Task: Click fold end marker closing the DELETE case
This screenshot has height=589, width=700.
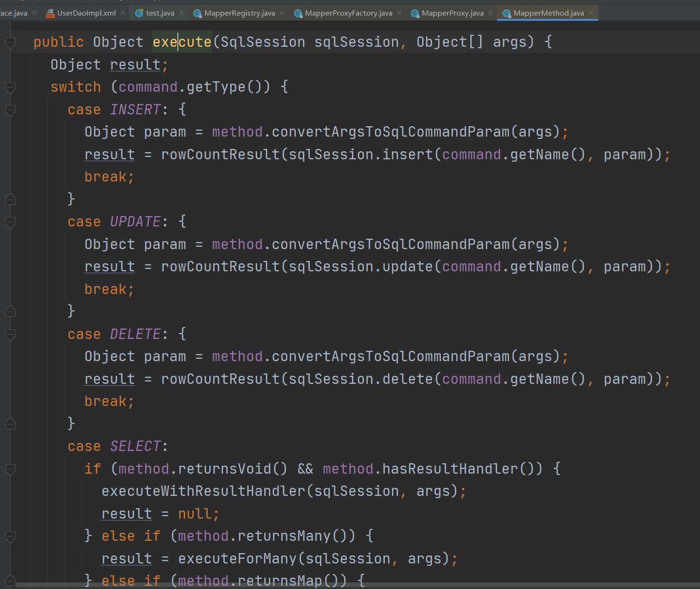Action: (10, 424)
